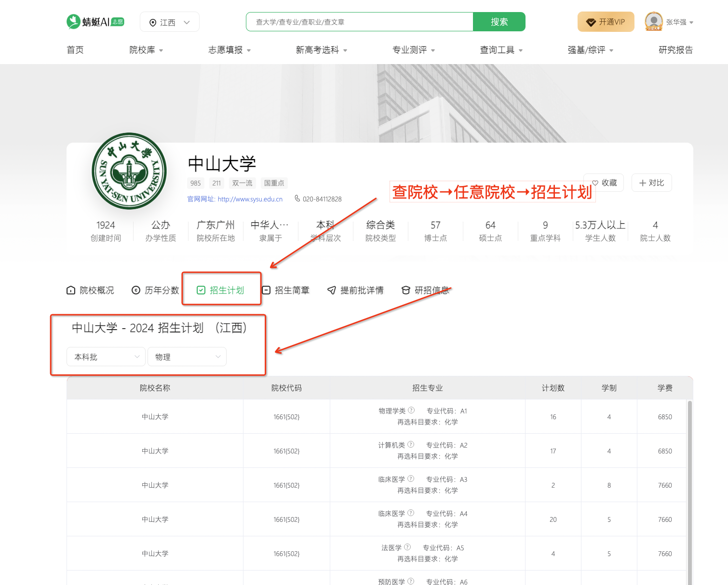Image resolution: width=728 pixels, height=585 pixels.
Task: Click the 物理学类 major name
Action: (392, 411)
